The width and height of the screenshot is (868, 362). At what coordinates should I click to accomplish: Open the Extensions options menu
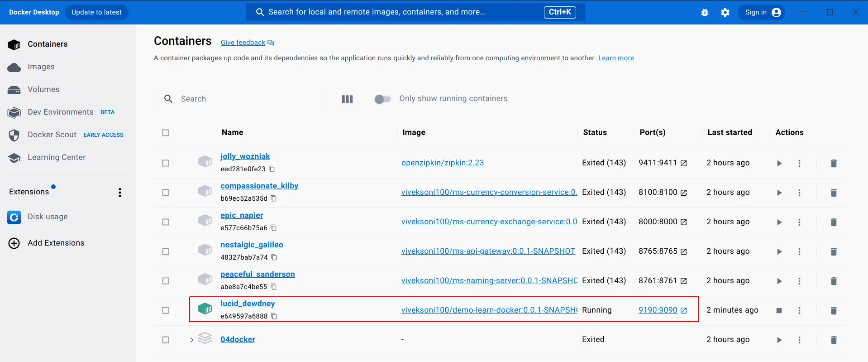click(120, 193)
